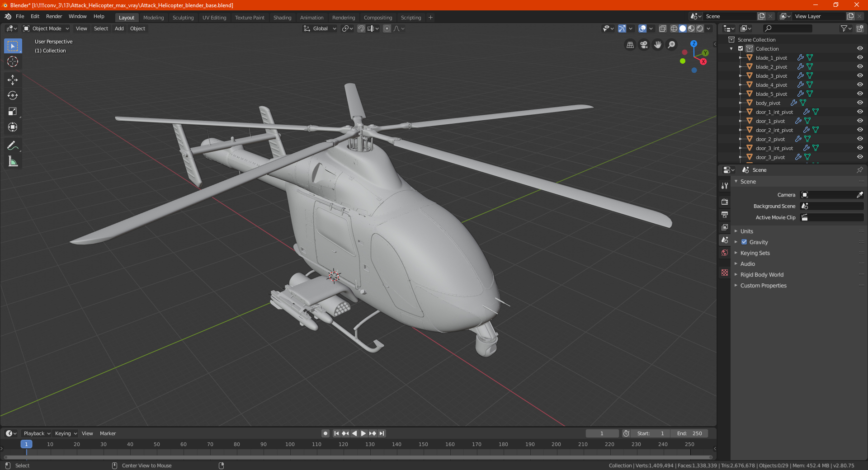Select the Select Box tool
The image size is (868, 470).
click(13, 46)
